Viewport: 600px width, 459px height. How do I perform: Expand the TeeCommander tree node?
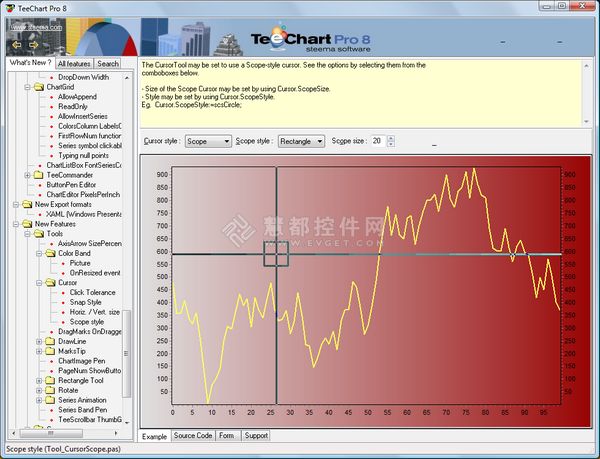tap(28, 175)
